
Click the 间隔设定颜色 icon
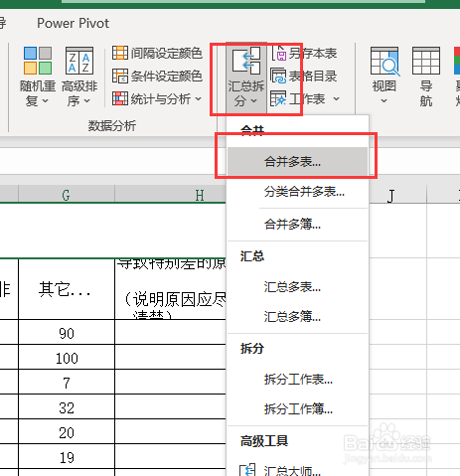(x=120, y=53)
